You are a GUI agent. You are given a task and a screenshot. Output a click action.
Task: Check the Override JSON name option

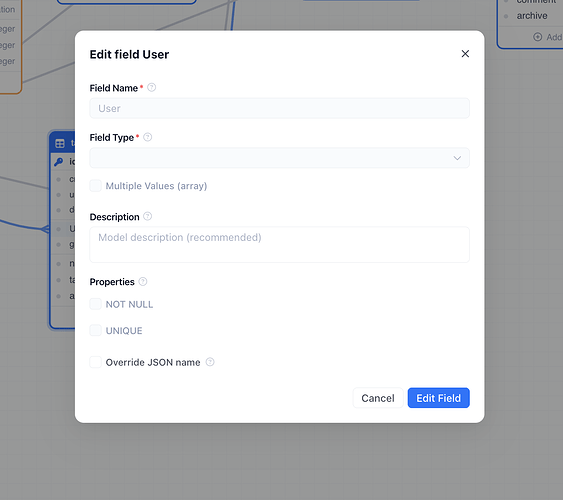click(x=96, y=362)
